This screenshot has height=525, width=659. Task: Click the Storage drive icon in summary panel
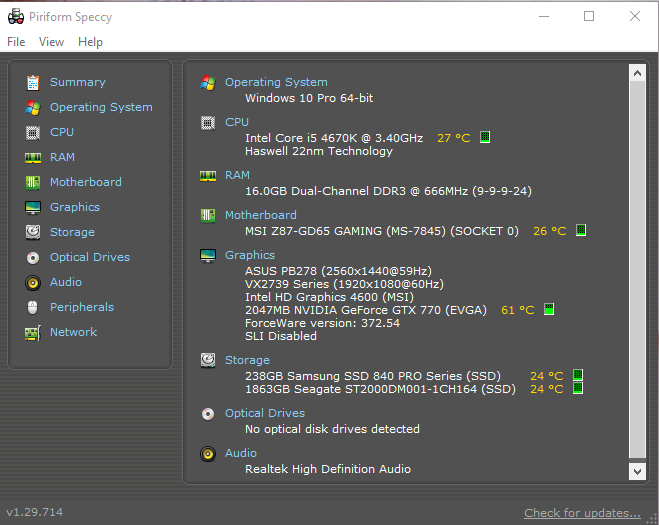tap(208, 360)
